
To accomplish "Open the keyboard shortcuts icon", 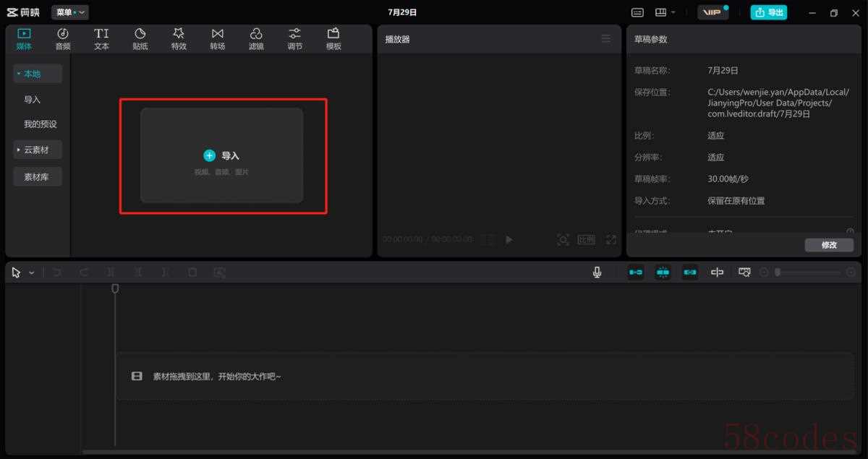I will [x=637, y=12].
